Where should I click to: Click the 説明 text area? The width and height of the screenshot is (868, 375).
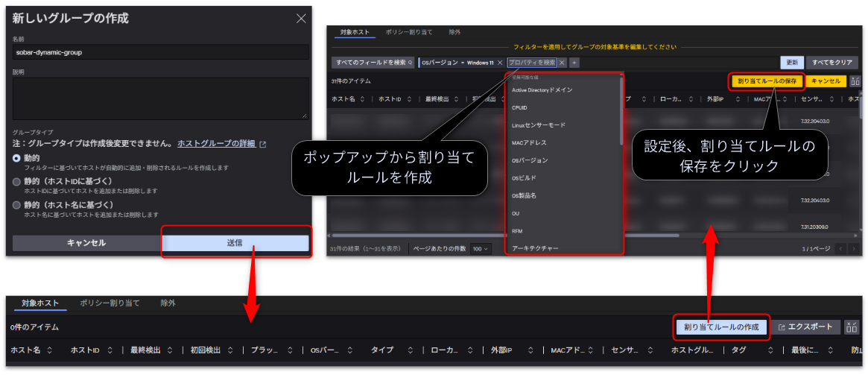pyautogui.click(x=160, y=98)
